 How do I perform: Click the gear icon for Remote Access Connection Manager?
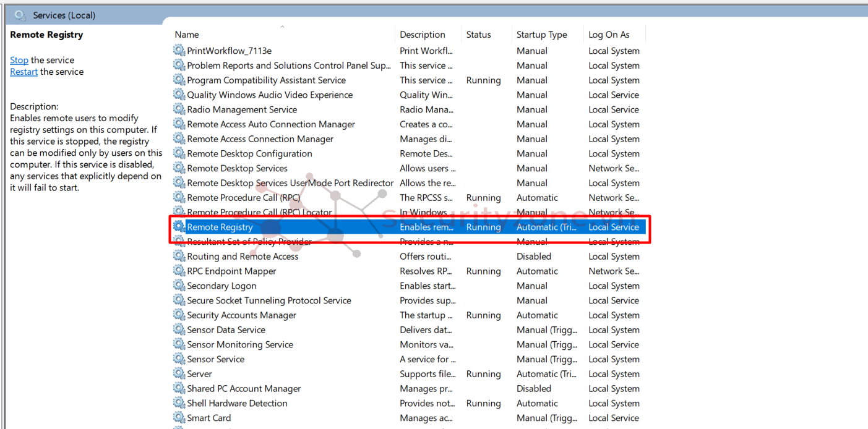point(179,138)
